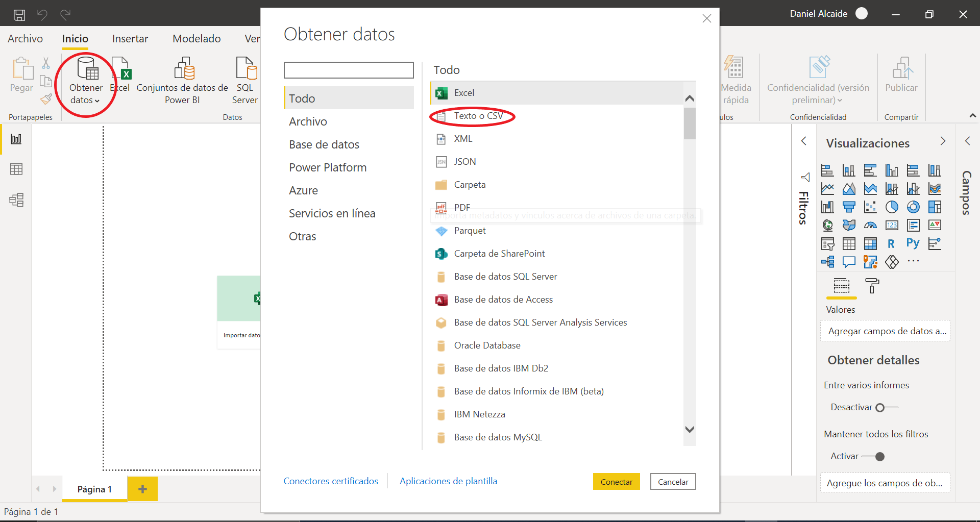980x522 pixels.
Task: Toggle Mantener todos los filtros switch
Action: tap(873, 456)
